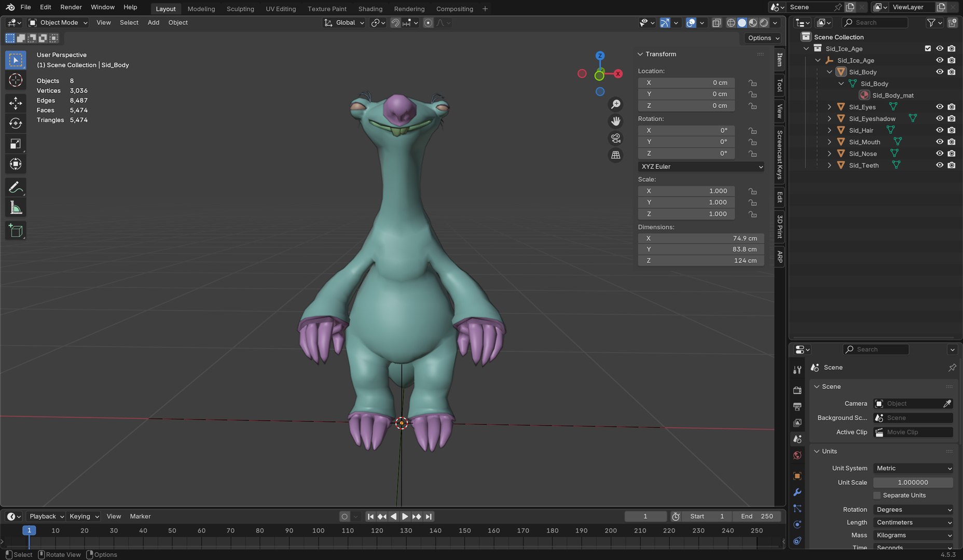963x560 pixels.
Task: Activate the Rotate tool
Action: [16, 123]
